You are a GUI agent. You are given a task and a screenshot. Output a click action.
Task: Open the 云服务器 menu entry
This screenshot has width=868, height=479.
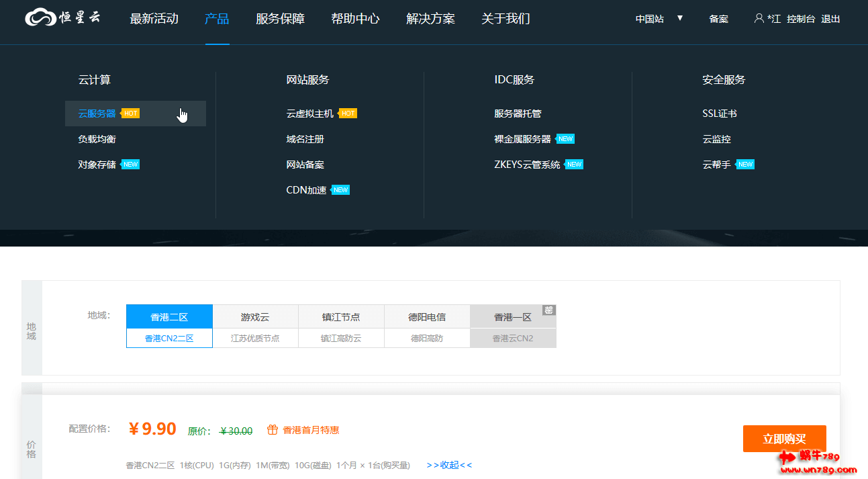point(97,114)
